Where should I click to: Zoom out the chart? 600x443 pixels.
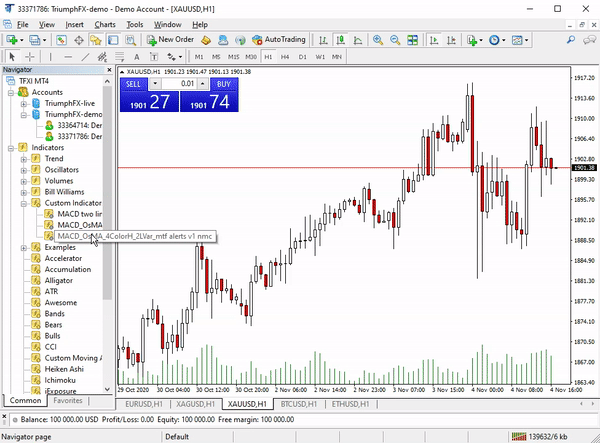point(395,40)
